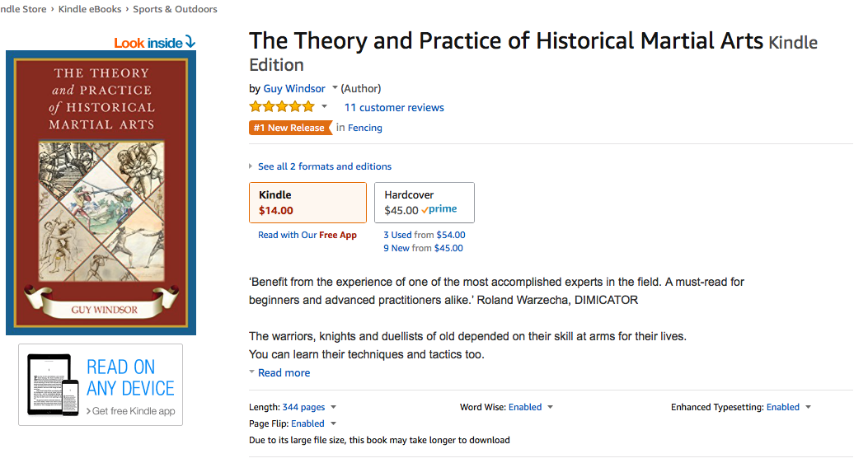Open the Enhanced Typesetting Enabled dropdown
Viewport: 868px width, 463px height.
click(x=789, y=407)
